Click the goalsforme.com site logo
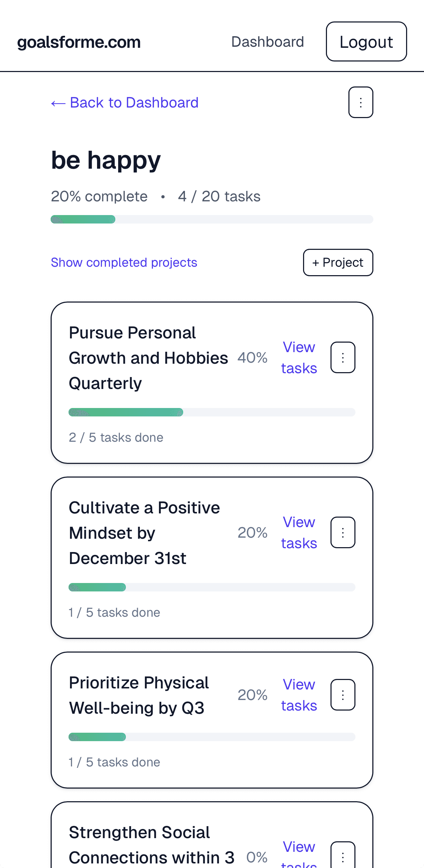Image resolution: width=424 pixels, height=868 pixels. coord(79,42)
